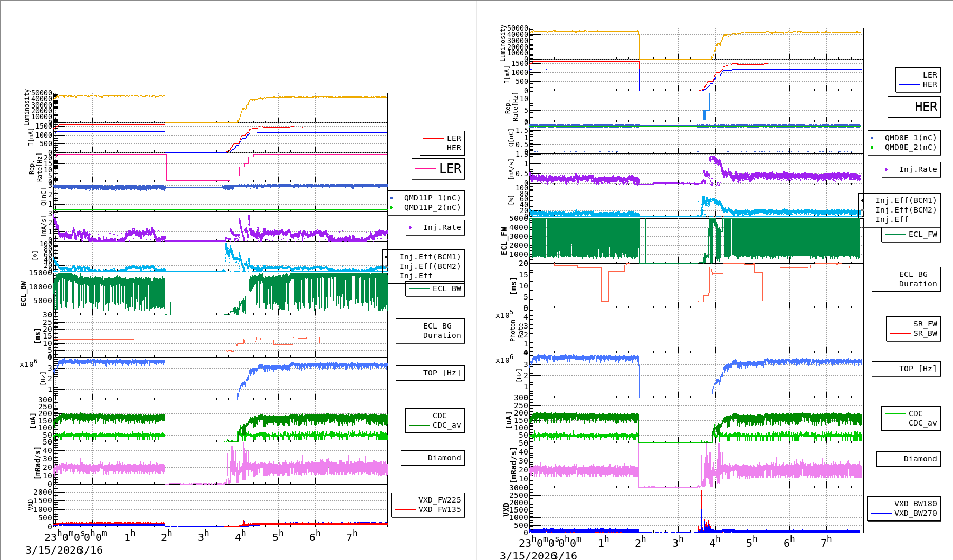
Task: Select the VXD_BW180 legend entry
Action: (903, 504)
